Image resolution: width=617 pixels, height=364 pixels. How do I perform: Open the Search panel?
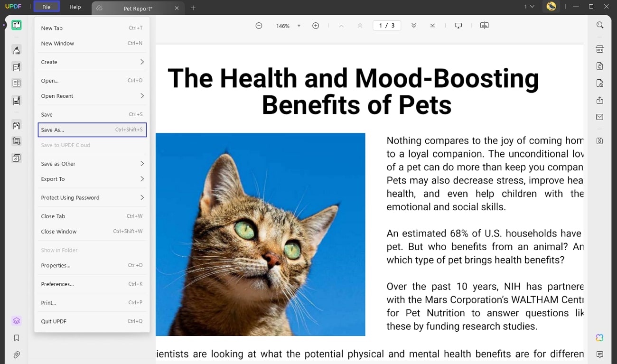point(599,25)
